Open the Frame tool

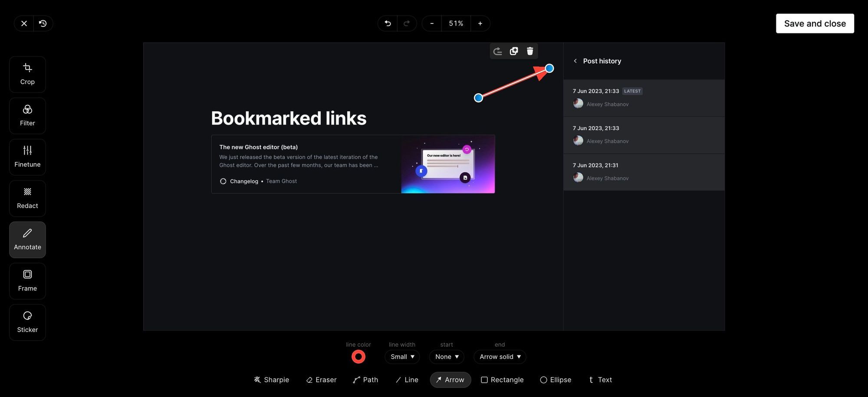click(x=27, y=280)
